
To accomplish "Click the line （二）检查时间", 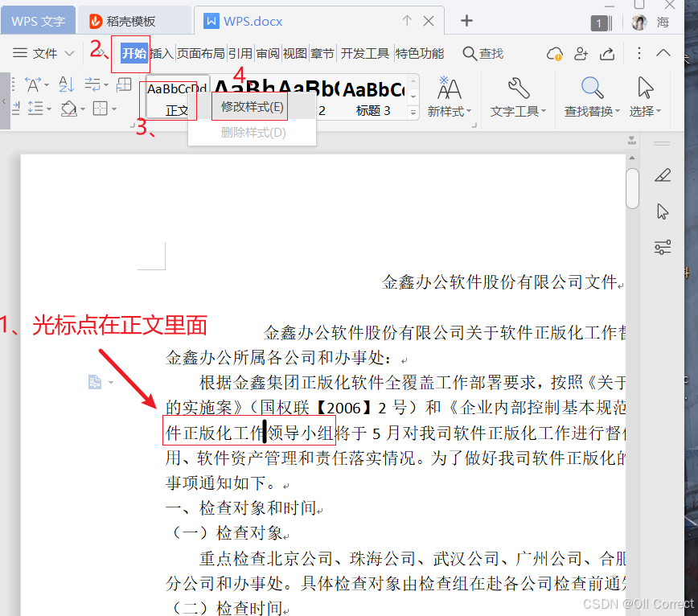I will [227, 607].
